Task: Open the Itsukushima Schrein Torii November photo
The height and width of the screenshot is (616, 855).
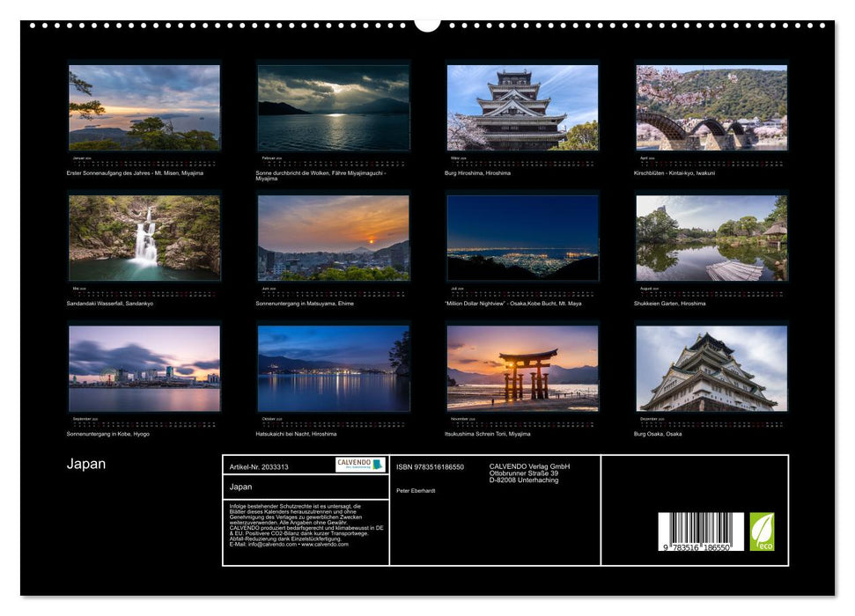Action: click(x=523, y=368)
